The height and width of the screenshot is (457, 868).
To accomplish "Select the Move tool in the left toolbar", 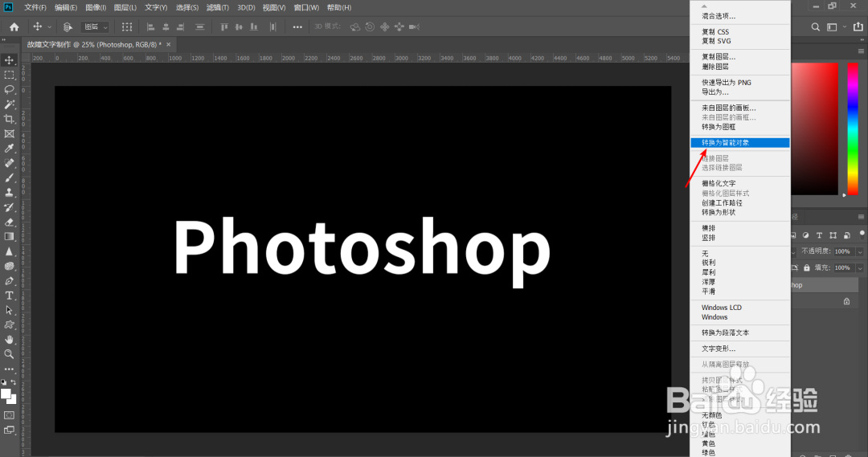I will 10,59.
